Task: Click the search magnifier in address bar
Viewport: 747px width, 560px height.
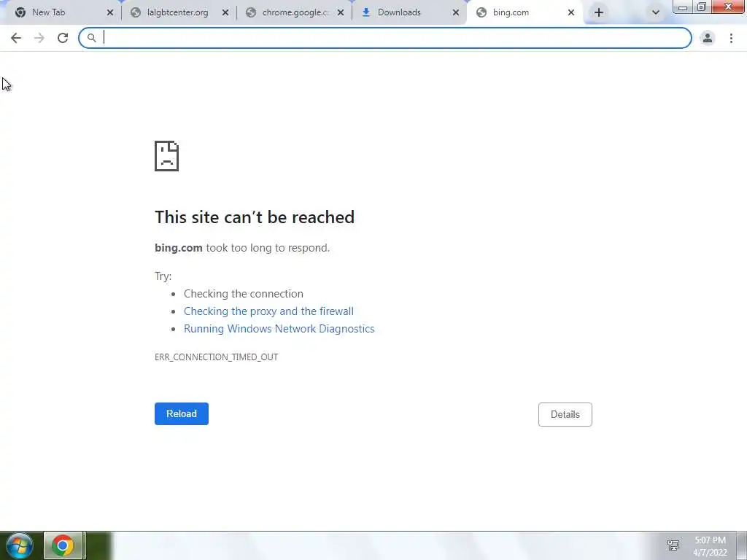Action: 91,38
